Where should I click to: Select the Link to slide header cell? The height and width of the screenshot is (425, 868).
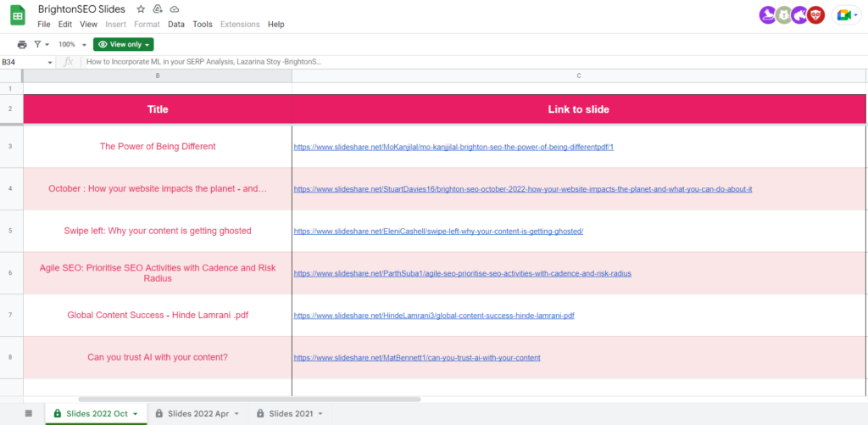click(x=578, y=109)
